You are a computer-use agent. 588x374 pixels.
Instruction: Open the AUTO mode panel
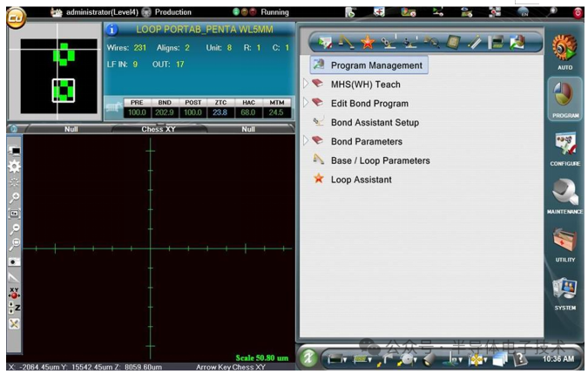point(564,50)
